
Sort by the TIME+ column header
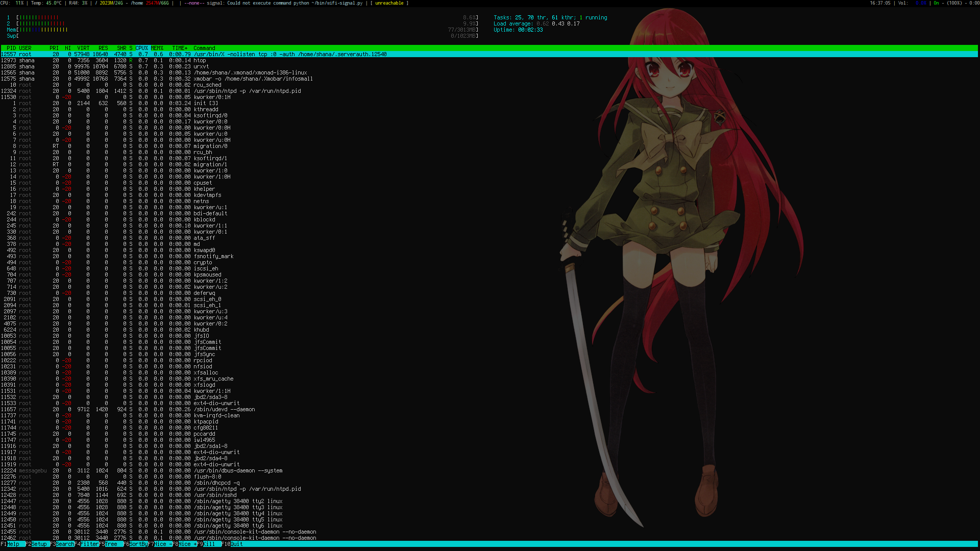180,48
